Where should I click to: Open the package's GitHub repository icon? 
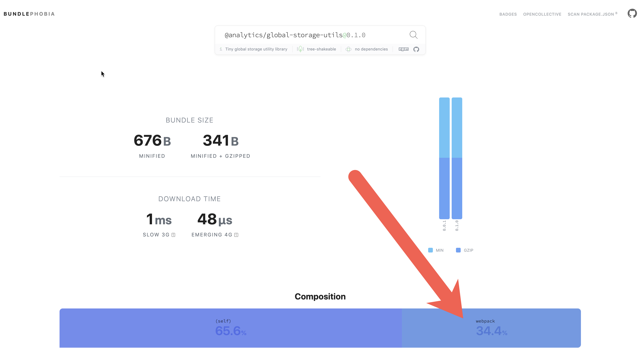416,49
